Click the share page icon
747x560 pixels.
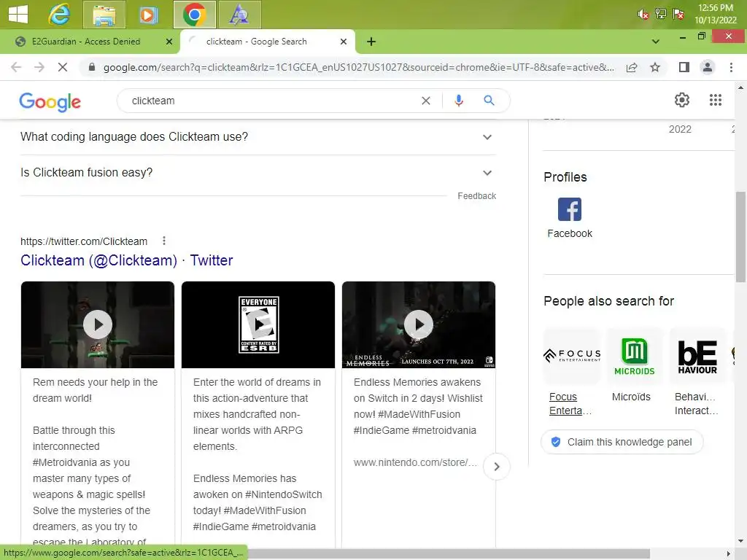[632, 67]
